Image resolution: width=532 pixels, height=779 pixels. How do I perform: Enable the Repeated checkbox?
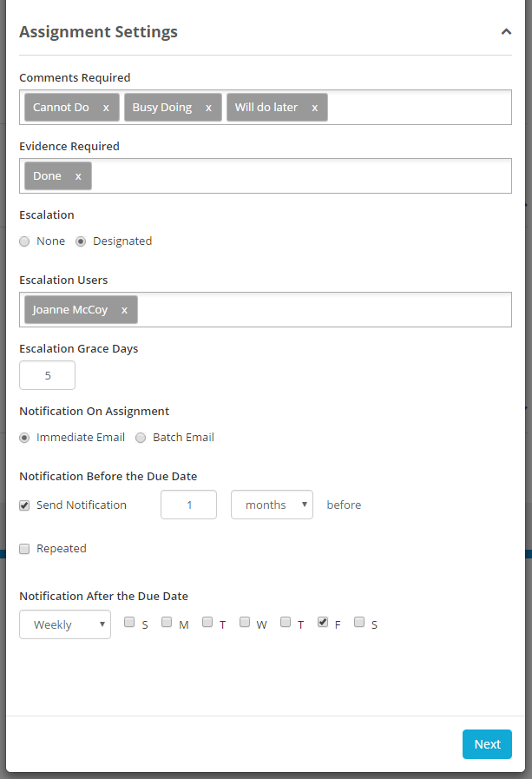(24, 549)
